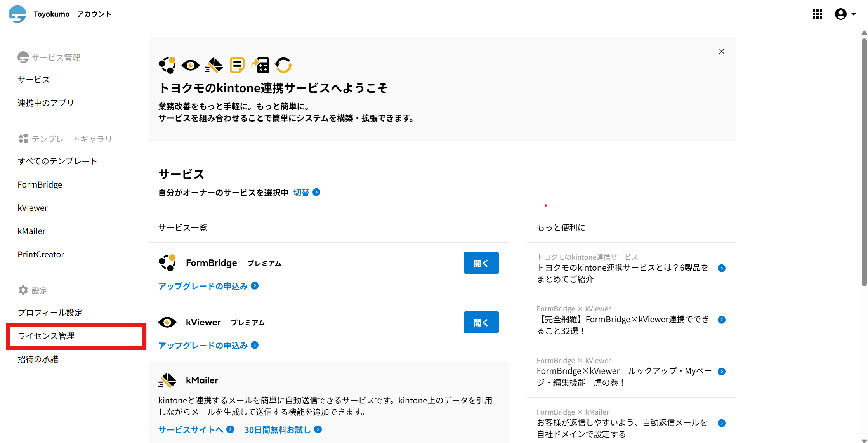Click the kMailer envelope icon in services list
Viewport: 868px width, 443px height.
(167, 380)
